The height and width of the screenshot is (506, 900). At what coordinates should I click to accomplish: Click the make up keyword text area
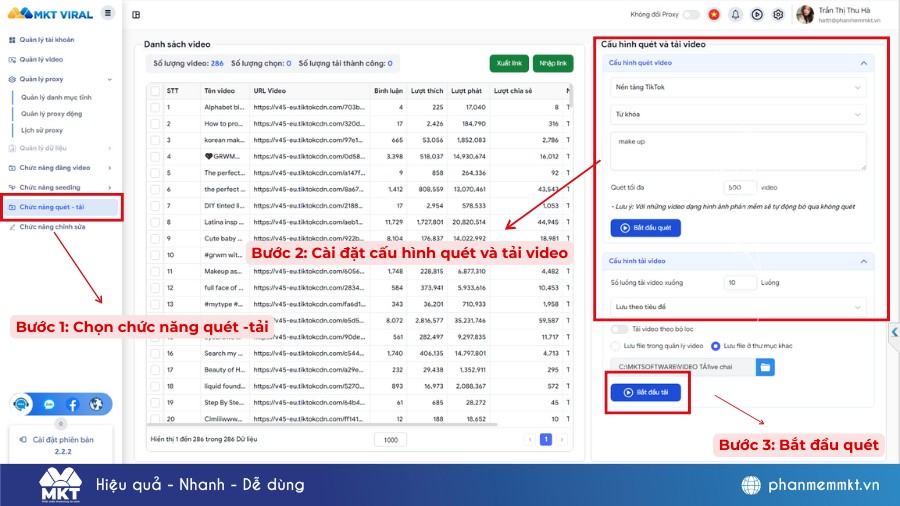coord(737,152)
